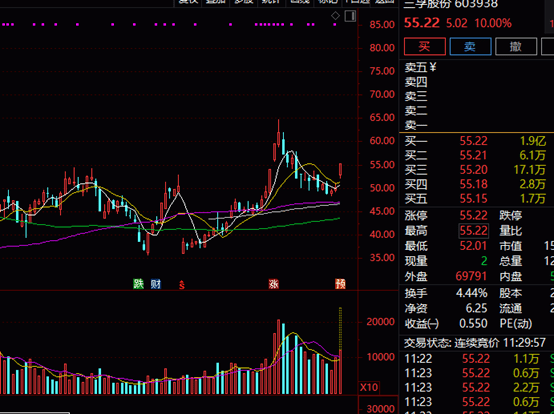Click the red 买 buy button
Viewport: 554px width, 414px height.
pos(425,46)
